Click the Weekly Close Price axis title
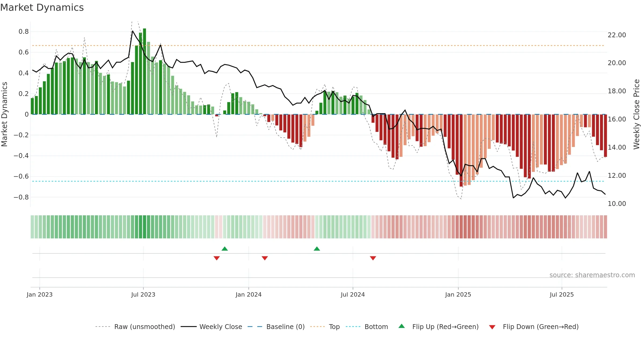Viewport: 644px width, 362px height. (x=636, y=114)
